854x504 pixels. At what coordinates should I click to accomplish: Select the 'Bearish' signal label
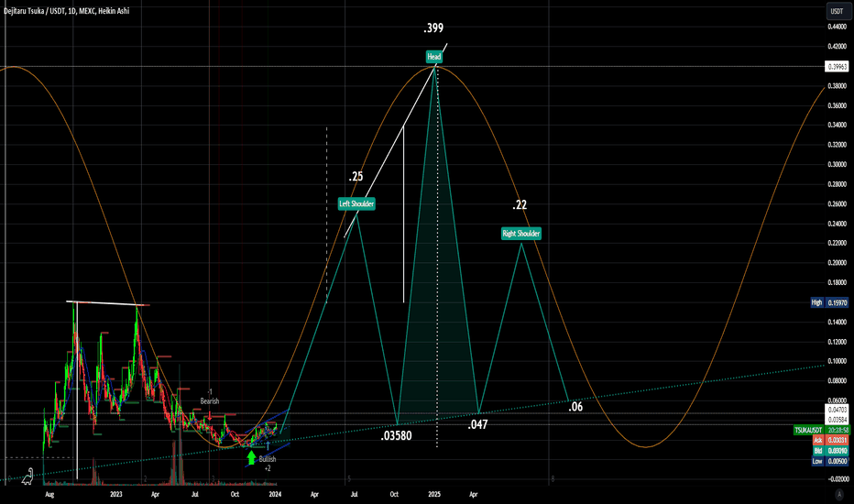(x=210, y=401)
